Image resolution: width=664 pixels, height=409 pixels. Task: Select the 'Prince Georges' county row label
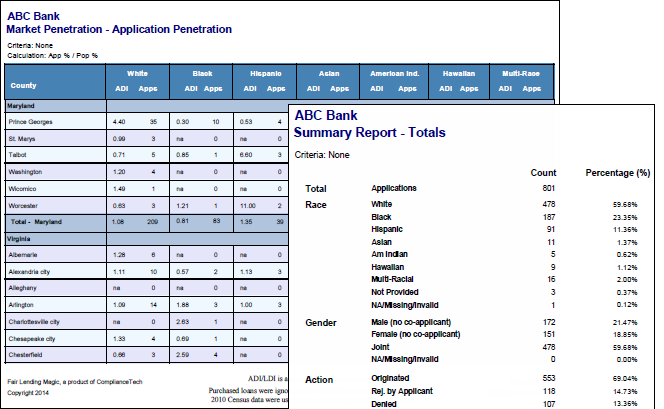pyautogui.click(x=30, y=122)
